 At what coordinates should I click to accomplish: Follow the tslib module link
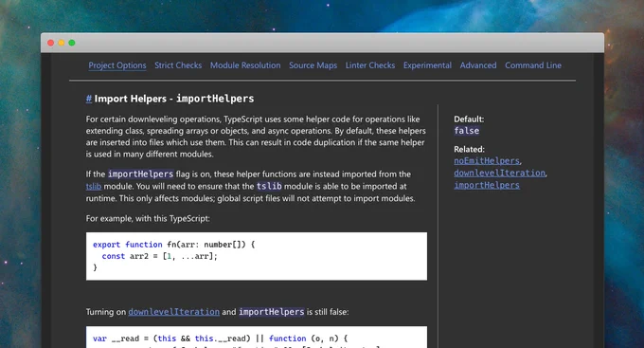click(93, 187)
